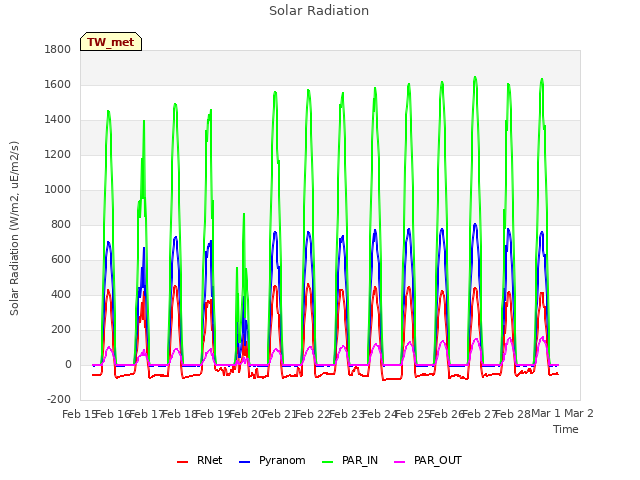Viewport: 640px width, 480px height.
Task: Click the 800 y-axis tick label
Action: tap(61, 224)
